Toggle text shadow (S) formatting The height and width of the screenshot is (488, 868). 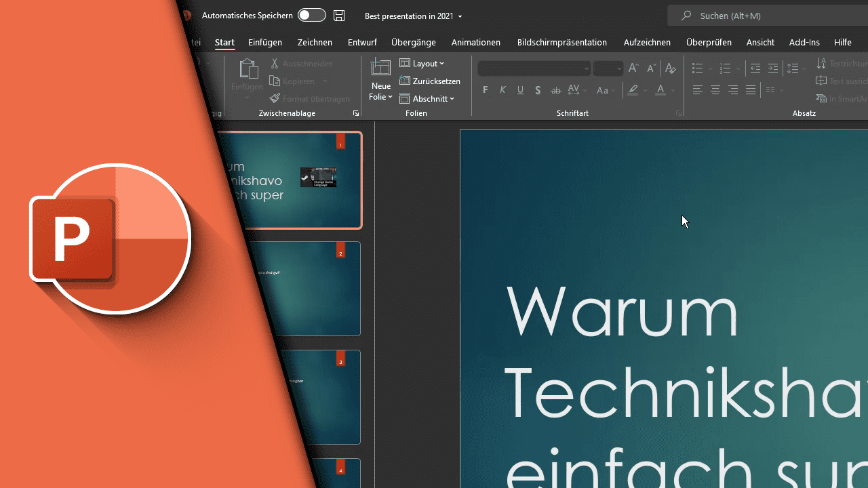(538, 90)
